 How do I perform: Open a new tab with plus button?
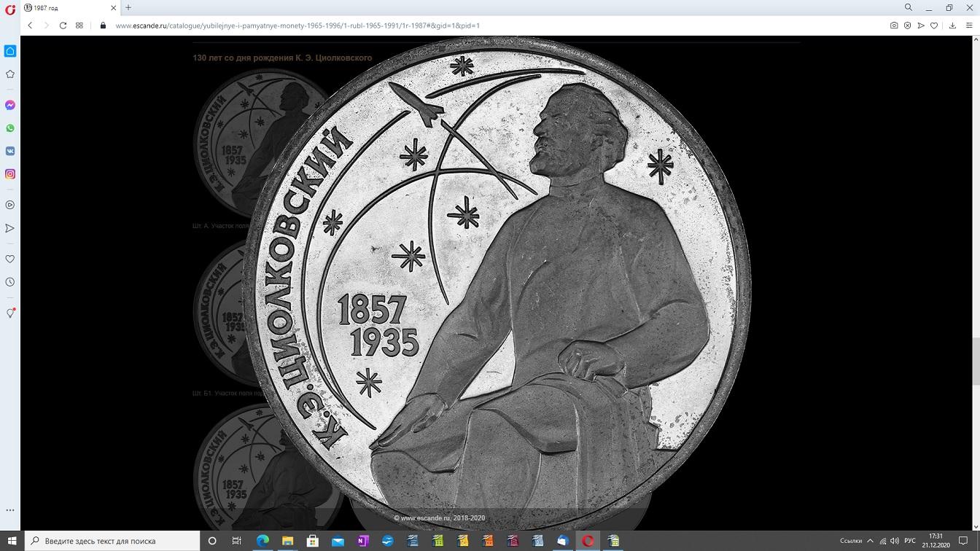[x=128, y=7]
